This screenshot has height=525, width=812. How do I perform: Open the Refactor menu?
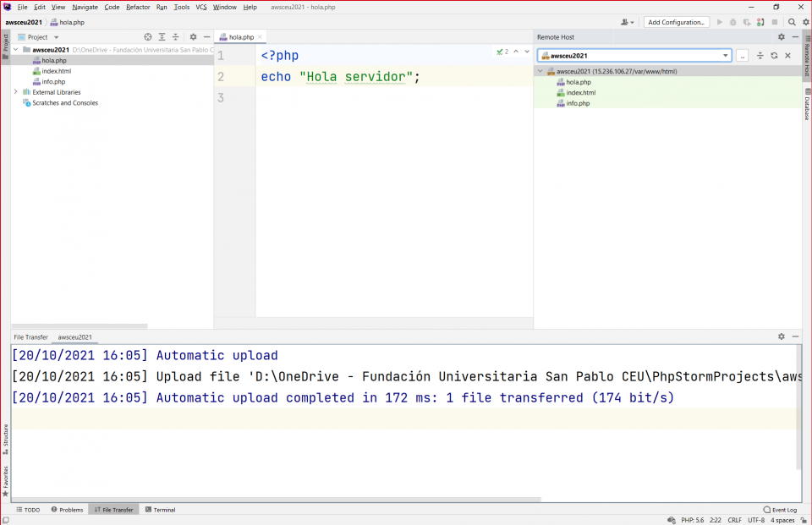tap(138, 8)
